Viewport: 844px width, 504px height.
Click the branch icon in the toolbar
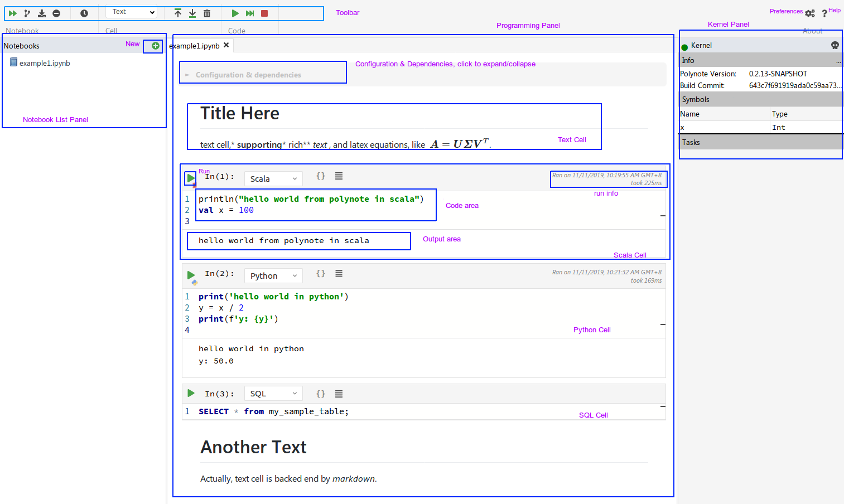point(27,13)
